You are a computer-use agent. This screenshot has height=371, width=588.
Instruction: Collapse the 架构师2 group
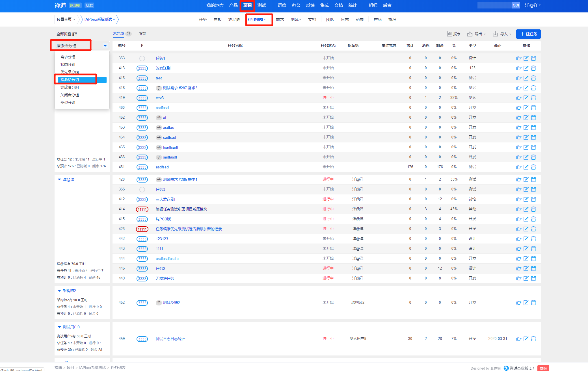tap(59, 291)
